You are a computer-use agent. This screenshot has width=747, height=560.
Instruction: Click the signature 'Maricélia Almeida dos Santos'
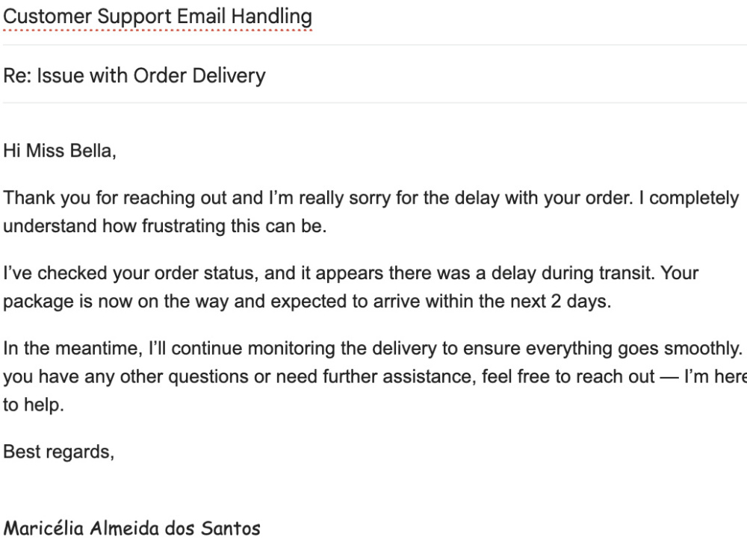[x=132, y=528]
